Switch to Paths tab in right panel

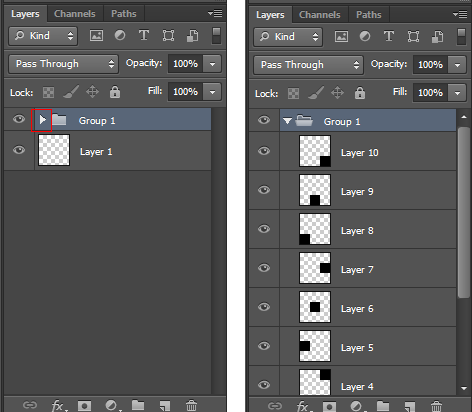pos(368,15)
